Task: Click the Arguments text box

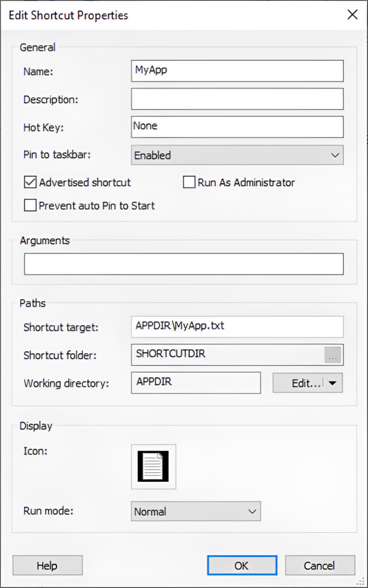Action: point(184,264)
